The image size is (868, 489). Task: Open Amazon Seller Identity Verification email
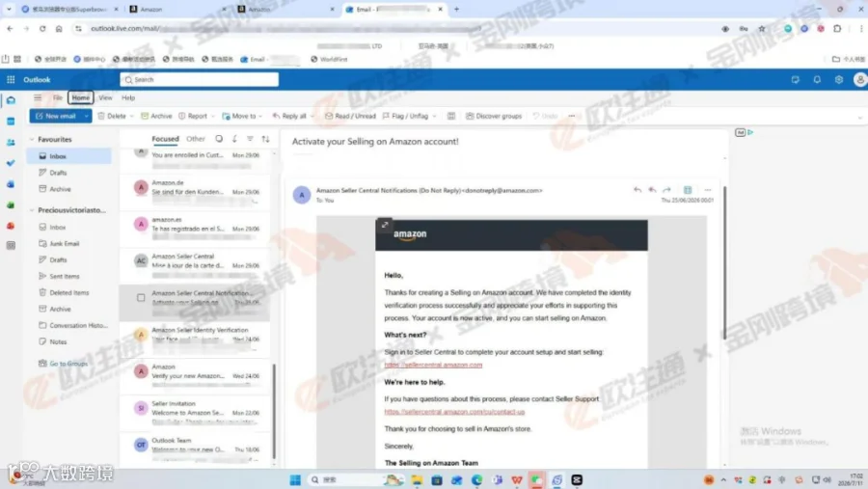pyautogui.click(x=195, y=339)
